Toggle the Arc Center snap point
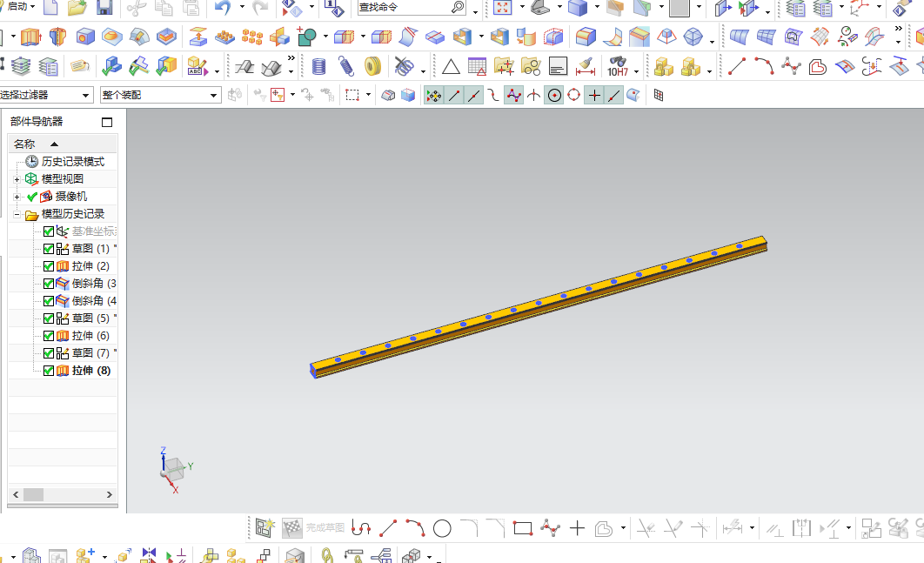The width and height of the screenshot is (924, 563). pyautogui.click(x=554, y=95)
